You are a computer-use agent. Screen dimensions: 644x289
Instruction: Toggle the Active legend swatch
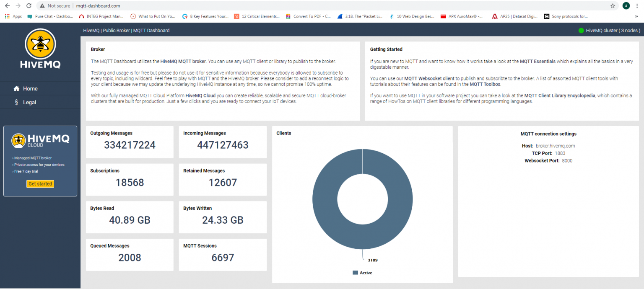(x=356, y=273)
